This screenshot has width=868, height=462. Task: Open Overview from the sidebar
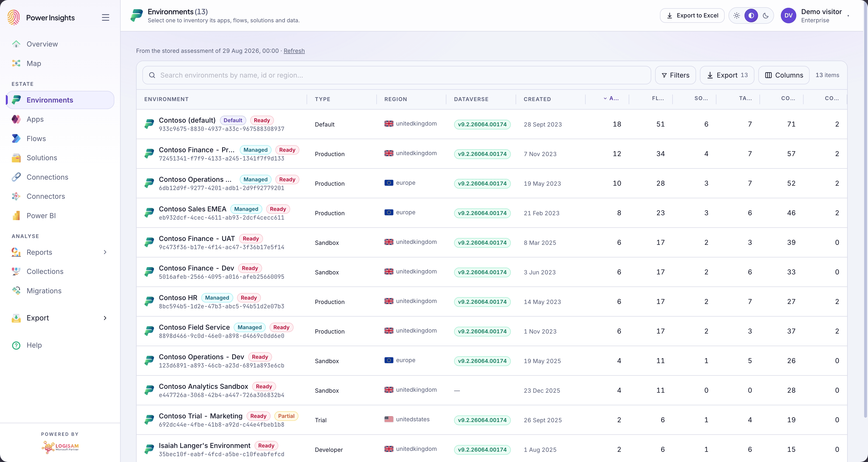point(60,44)
